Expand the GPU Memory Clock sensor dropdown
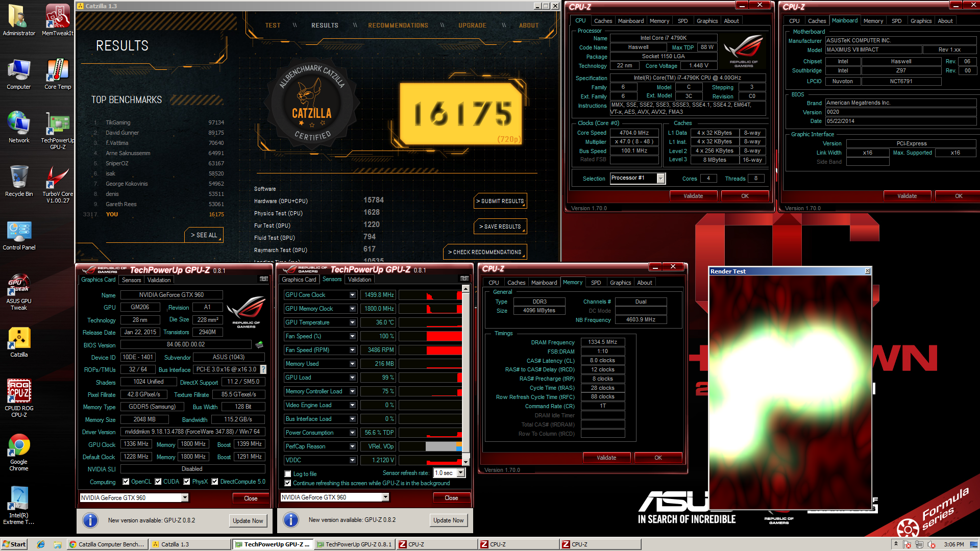This screenshot has height=551, width=980. pyautogui.click(x=352, y=309)
